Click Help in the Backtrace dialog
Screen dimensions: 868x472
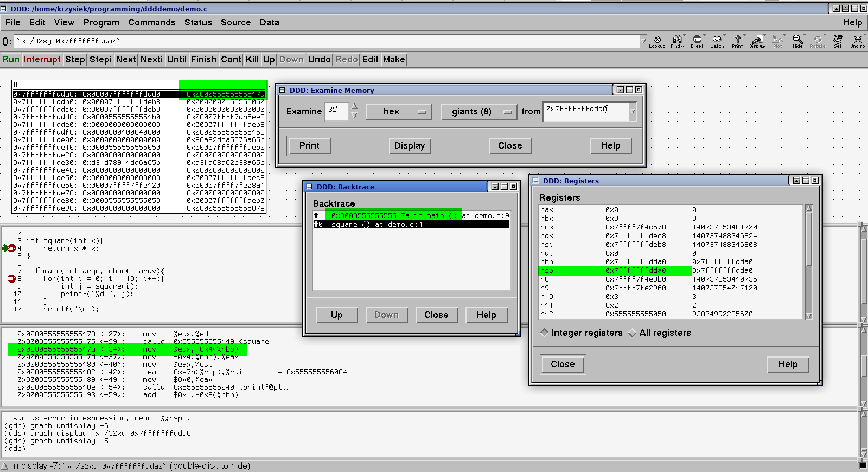coord(487,315)
